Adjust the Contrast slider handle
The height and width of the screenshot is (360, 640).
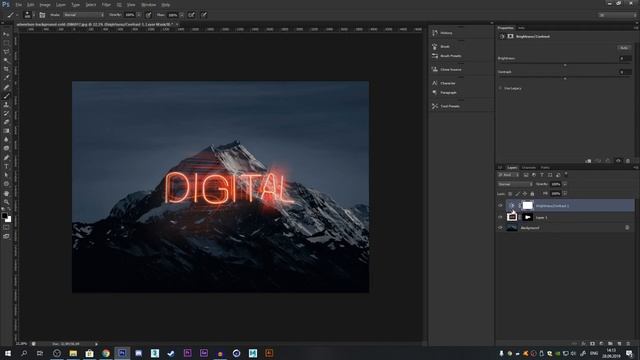[565, 78]
